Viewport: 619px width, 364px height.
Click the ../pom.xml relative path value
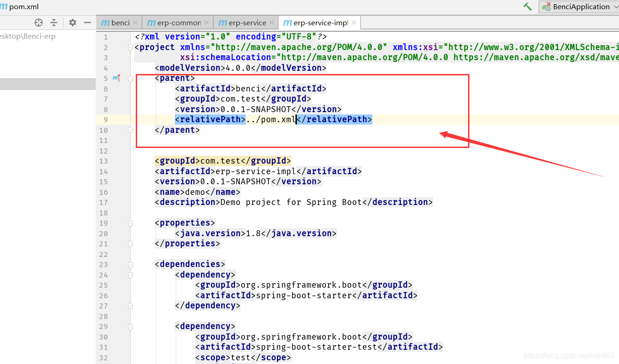(x=271, y=119)
